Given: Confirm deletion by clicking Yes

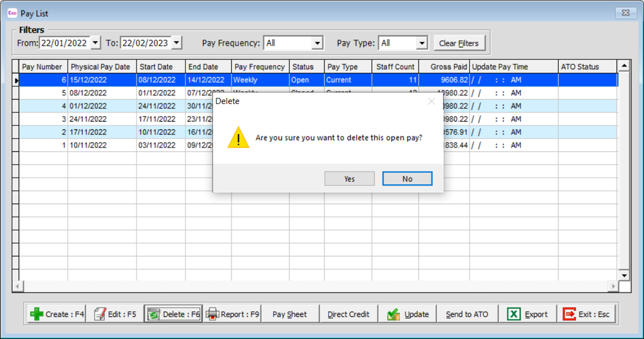Looking at the screenshot, I should click(349, 179).
